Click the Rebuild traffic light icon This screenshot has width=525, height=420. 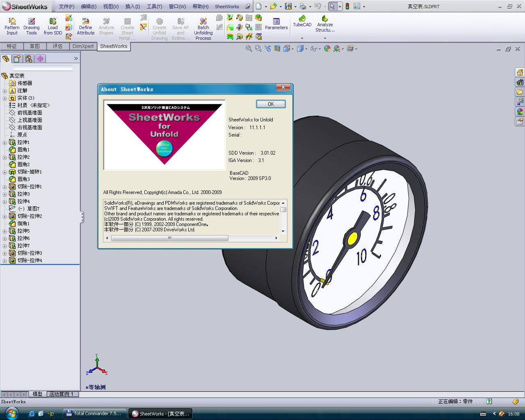pos(347,6)
